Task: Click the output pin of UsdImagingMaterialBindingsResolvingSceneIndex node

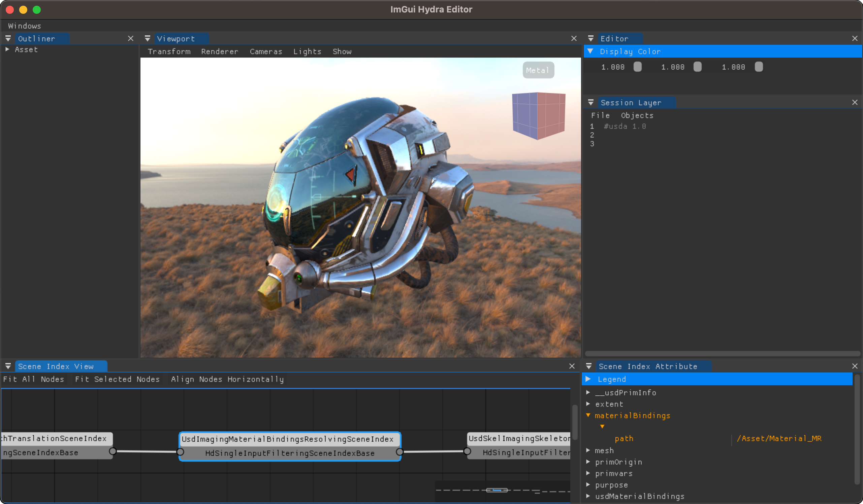Action: [x=399, y=452]
